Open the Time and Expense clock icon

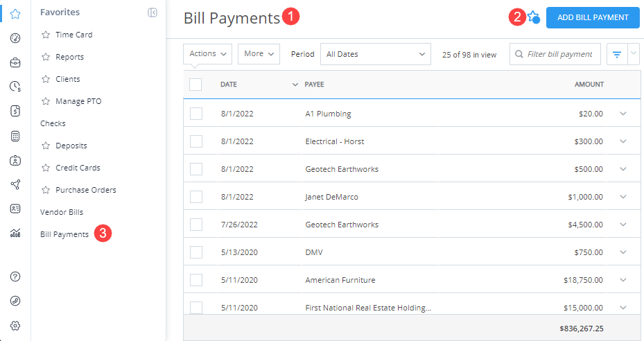click(x=15, y=86)
